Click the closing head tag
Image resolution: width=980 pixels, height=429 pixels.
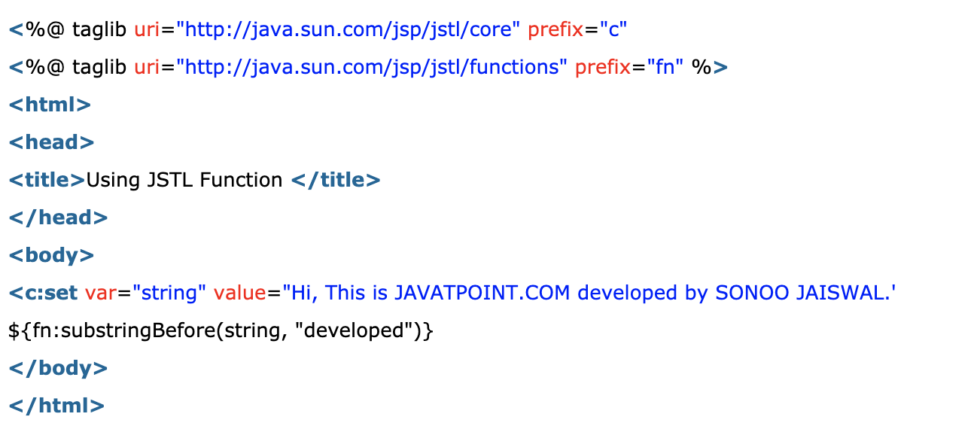pyautogui.click(x=58, y=218)
